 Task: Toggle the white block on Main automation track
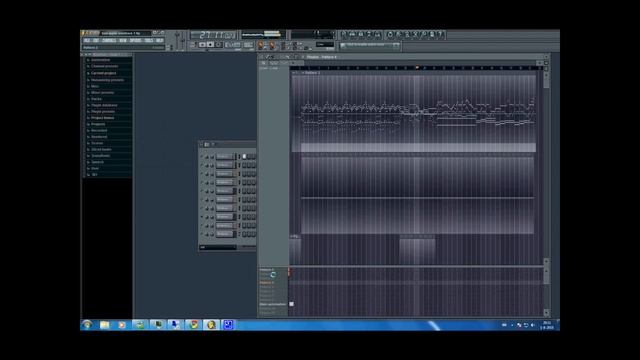click(291, 304)
